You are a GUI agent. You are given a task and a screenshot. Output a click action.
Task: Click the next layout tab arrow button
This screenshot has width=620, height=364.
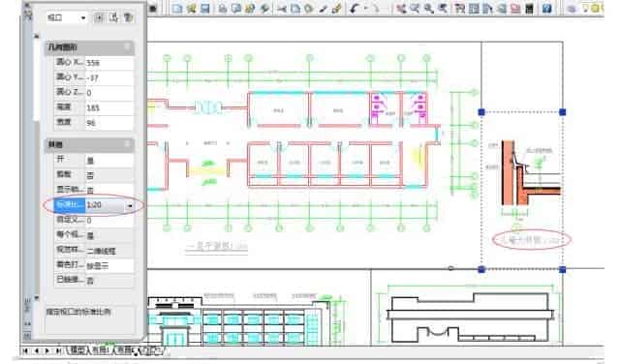point(47,350)
